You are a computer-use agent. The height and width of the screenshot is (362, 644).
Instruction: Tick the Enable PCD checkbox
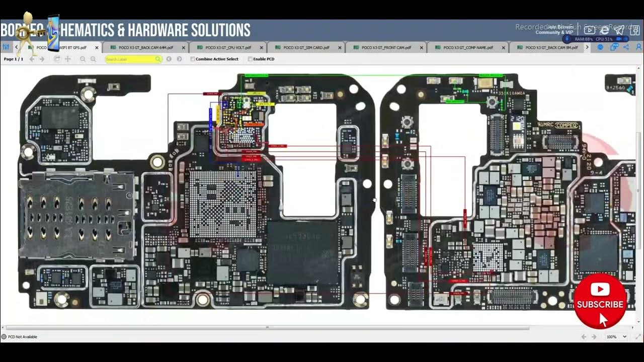(250, 59)
